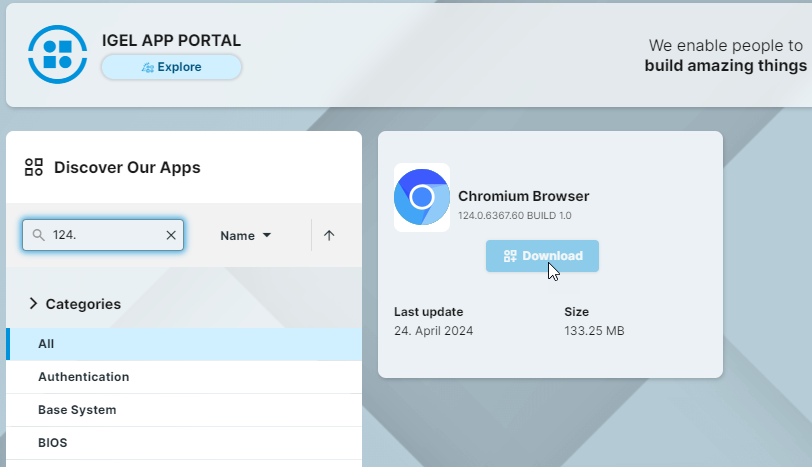
Task: Click the Discover Our Apps grid icon
Action: click(x=34, y=167)
